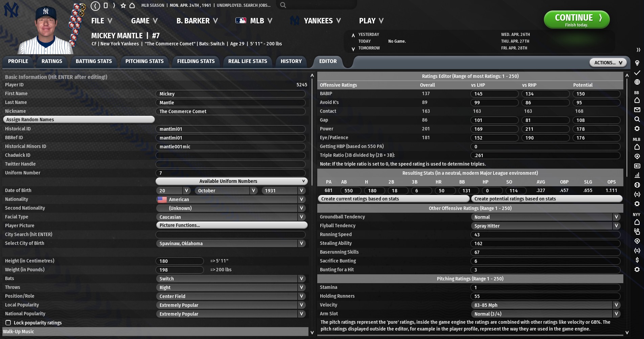Click the schedule down arrow beside TOMORROW
Viewport: 644px width, 339px height.
pyautogui.click(x=353, y=49)
